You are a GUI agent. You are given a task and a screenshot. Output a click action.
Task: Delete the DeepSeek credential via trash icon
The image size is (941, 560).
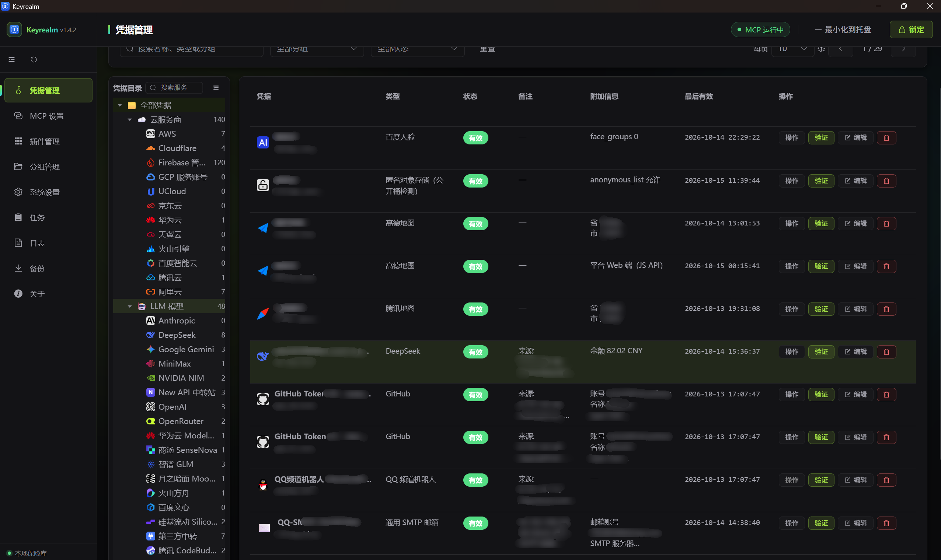pos(886,351)
